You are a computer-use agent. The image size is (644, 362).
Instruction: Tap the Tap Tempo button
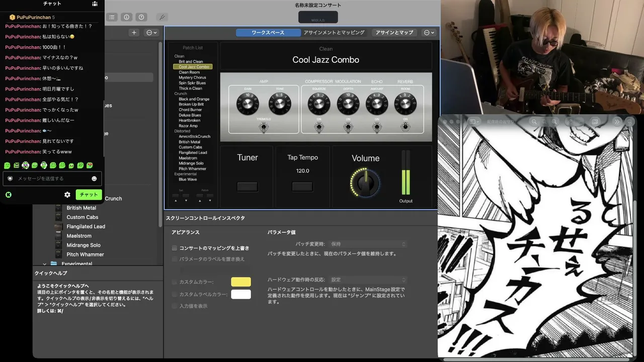[x=302, y=187]
